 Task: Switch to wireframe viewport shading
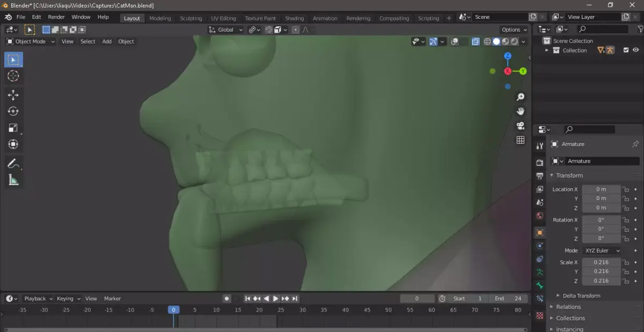coord(487,41)
